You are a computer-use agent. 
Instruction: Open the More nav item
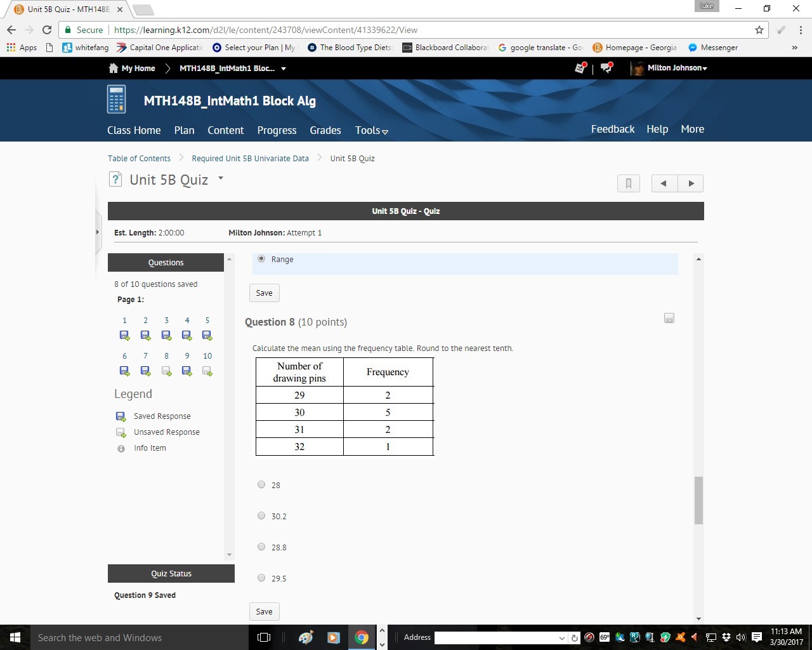click(693, 129)
